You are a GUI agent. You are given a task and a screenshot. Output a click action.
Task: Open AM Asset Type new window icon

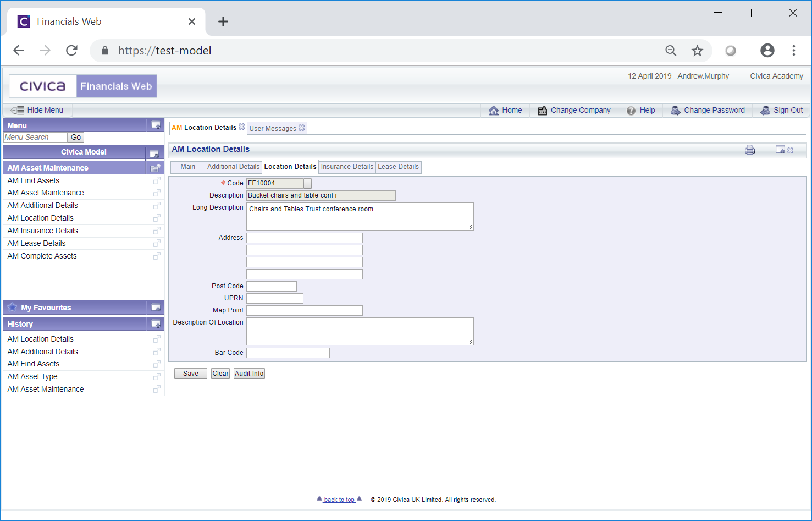point(157,377)
